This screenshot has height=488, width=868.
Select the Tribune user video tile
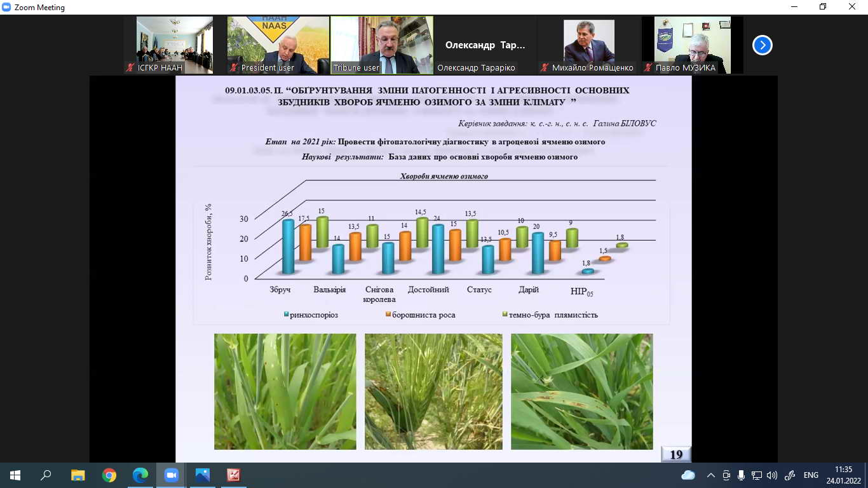click(382, 44)
